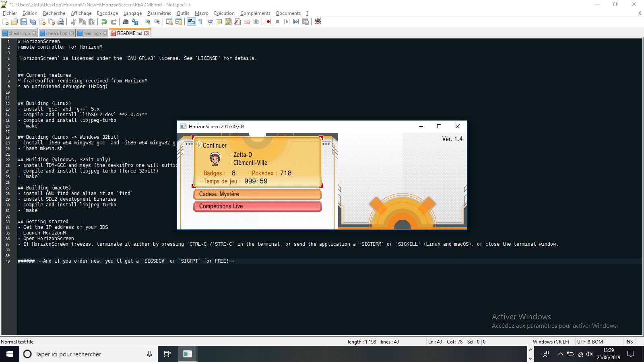Switch to the main.cpp tab
The height and width of the screenshot is (362, 644).
[92, 33]
